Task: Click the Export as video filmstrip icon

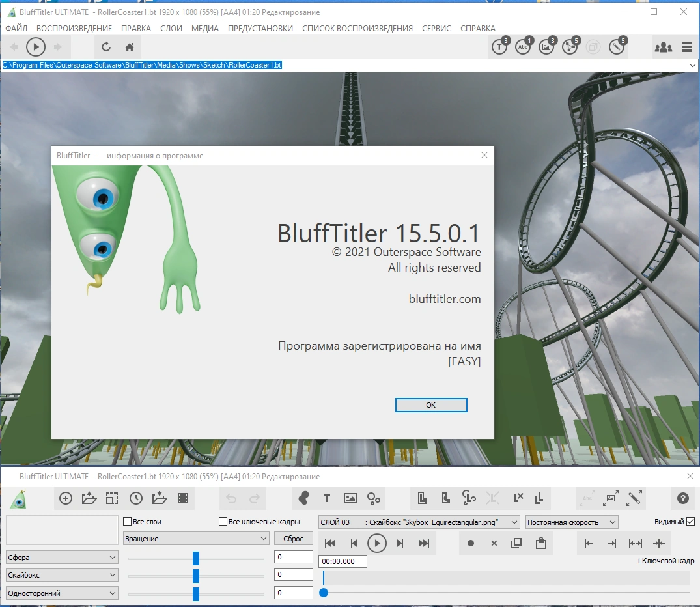Action: point(183,498)
